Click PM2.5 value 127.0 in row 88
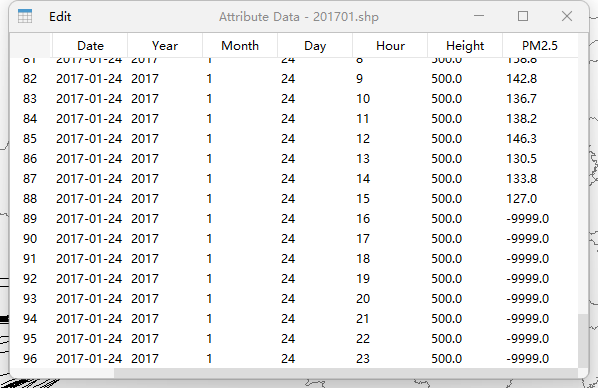Viewport: 598px width, 388px height. [x=521, y=198]
